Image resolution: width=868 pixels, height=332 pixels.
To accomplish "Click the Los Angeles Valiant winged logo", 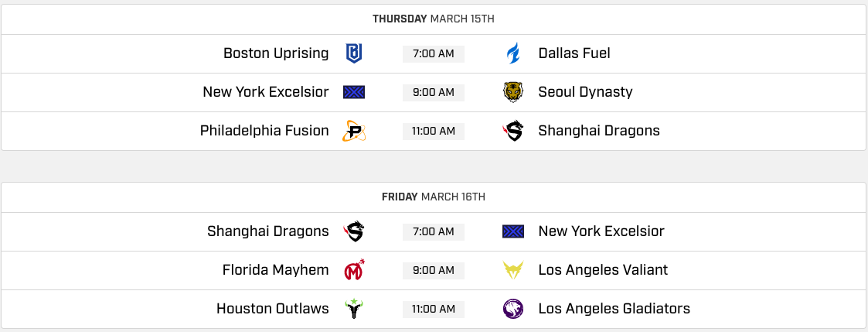I will coord(512,270).
